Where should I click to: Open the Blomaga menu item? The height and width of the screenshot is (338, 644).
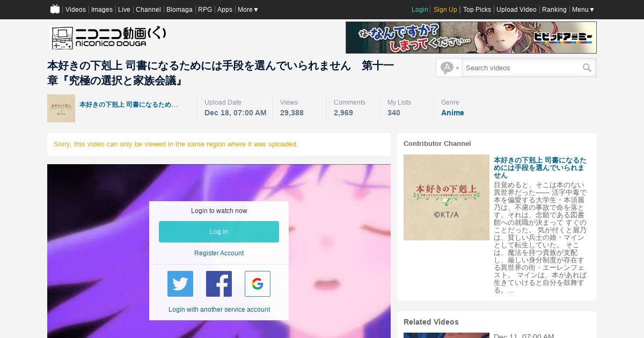pyautogui.click(x=179, y=10)
